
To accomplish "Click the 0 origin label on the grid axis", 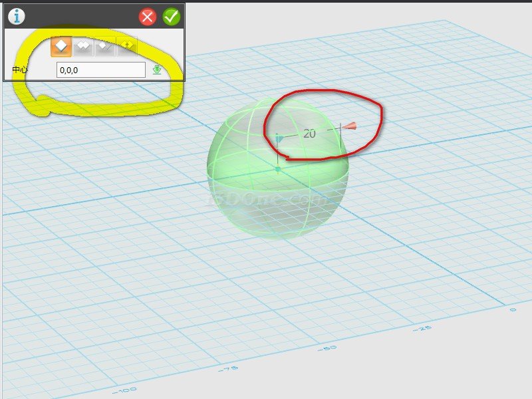I will click(512, 309).
